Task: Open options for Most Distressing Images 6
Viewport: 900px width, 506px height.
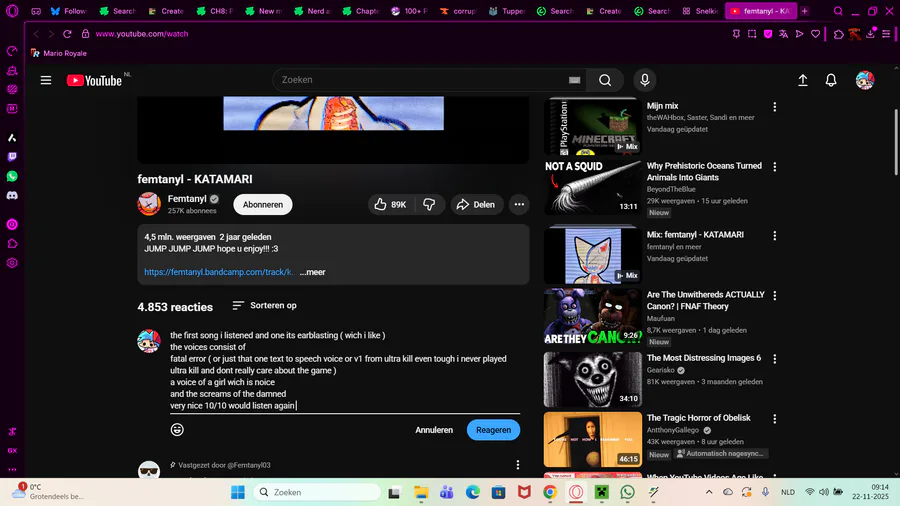Action: [774, 359]
